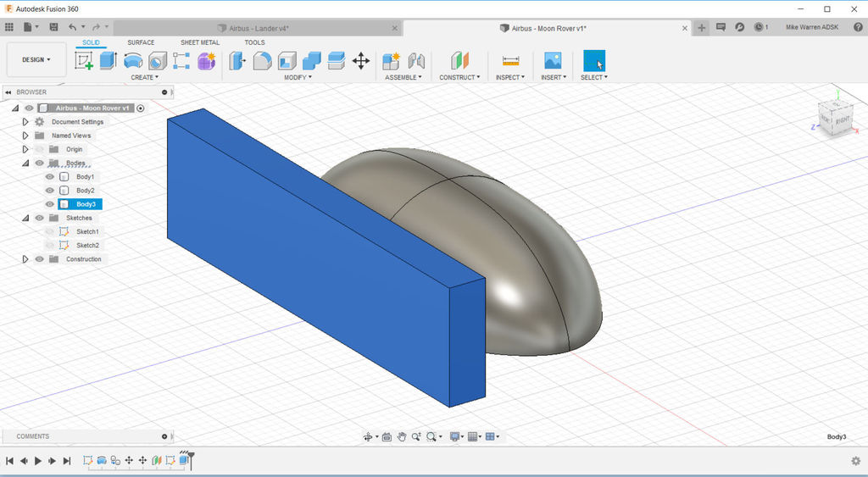
Task: Activate the Select tool icon
Action: 594,61
